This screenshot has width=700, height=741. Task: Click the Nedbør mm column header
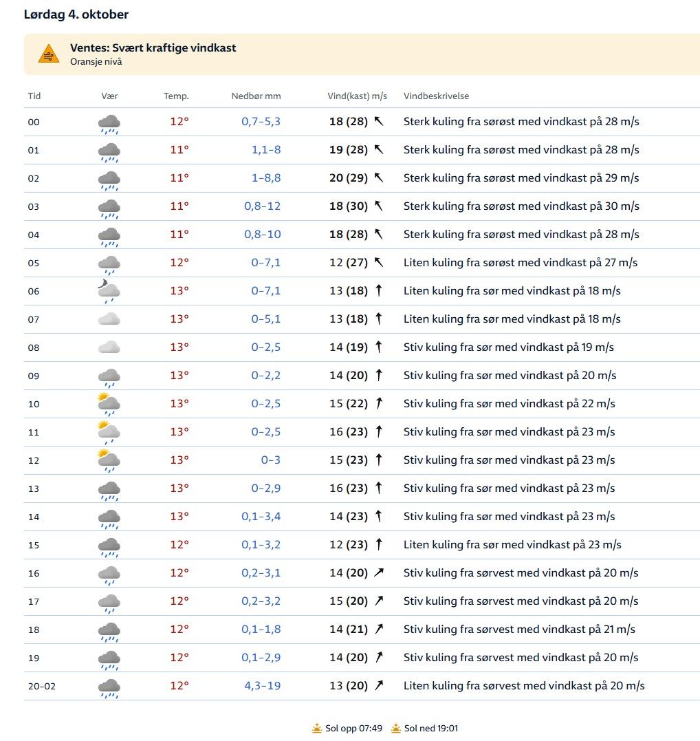pyautogui.click(x=256, y=96)
